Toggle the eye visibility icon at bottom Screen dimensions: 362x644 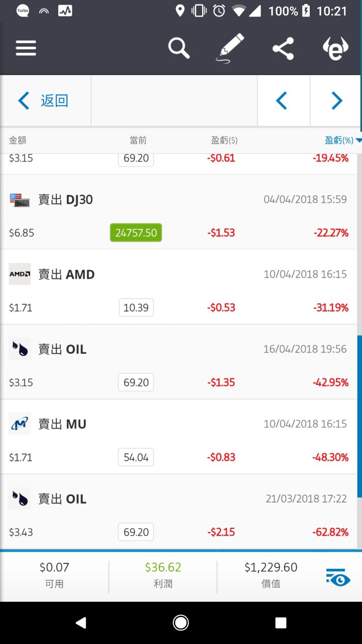pos(338,578)
